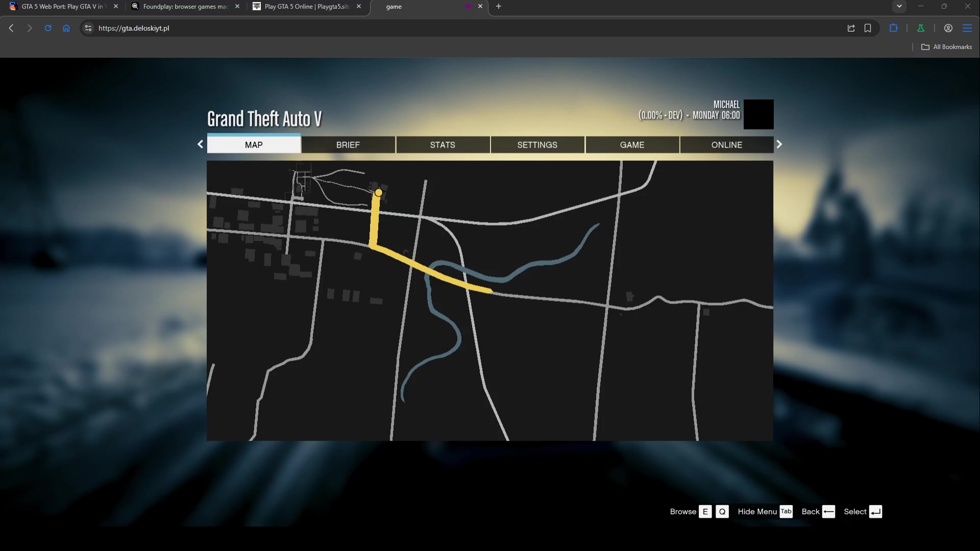Open the extensions puzzle icon
Screen dimensions: 980x551
coord(893,28)
